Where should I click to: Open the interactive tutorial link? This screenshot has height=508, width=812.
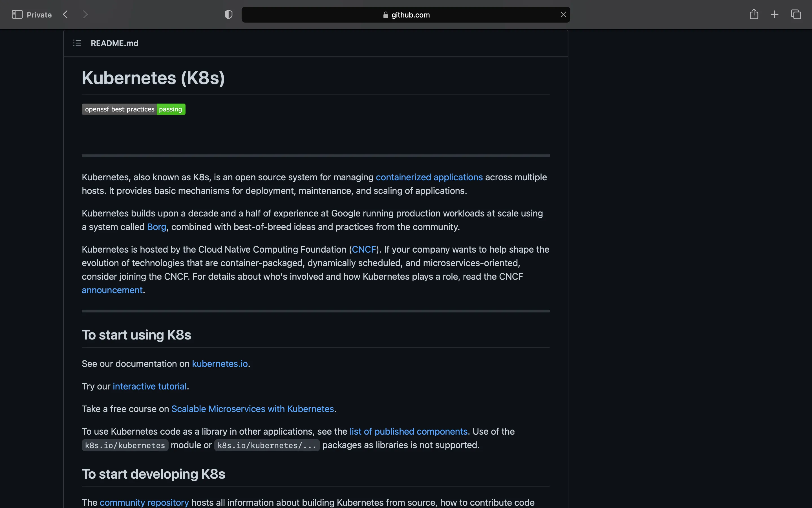150,386
